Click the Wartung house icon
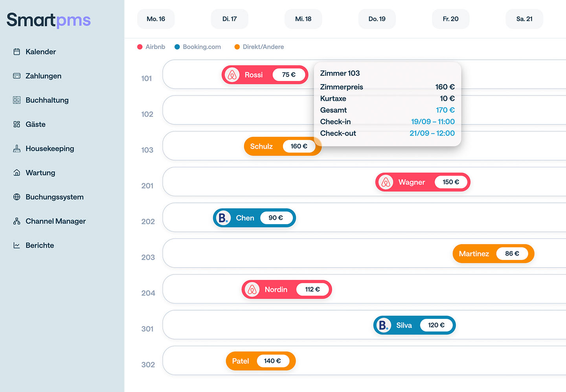Viewport: 566px width, 392px height. (x=17, y=173)
